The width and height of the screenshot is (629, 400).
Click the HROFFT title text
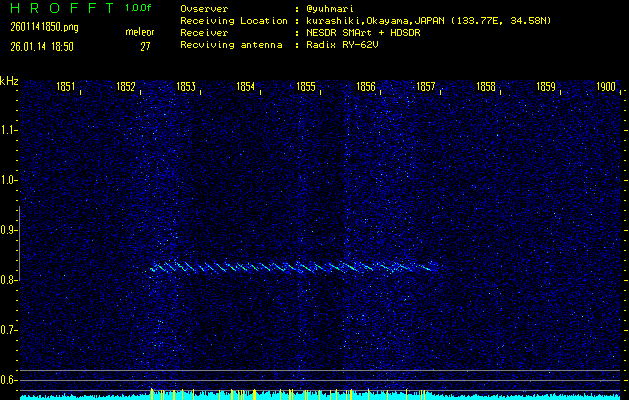tap(63, 8)
